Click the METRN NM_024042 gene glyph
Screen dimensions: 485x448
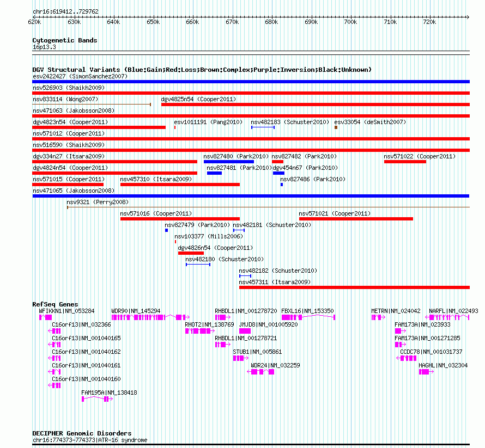tap(378, 317)
